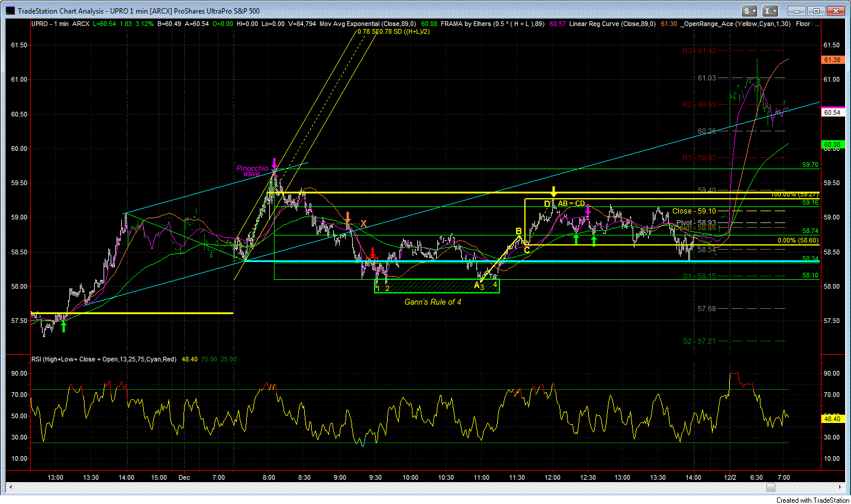Click the green 58.10 level label on the right
This screenshot has width=851, height=504.
tap(810, 275)
